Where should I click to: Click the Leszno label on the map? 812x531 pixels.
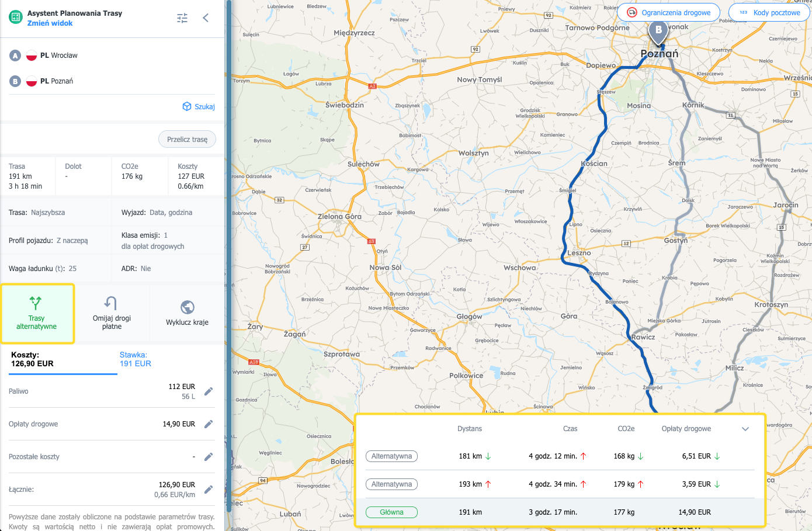tap(579, 253)
